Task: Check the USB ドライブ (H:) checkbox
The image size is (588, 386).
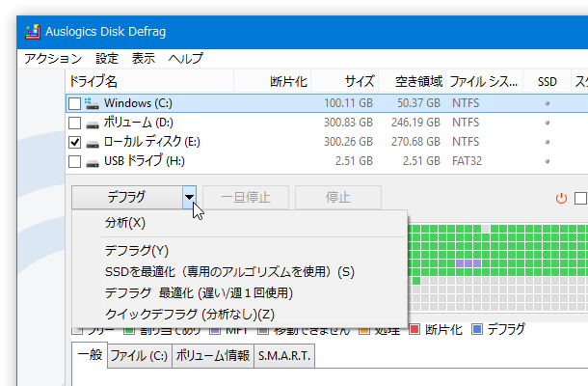Action: [74, 161]
